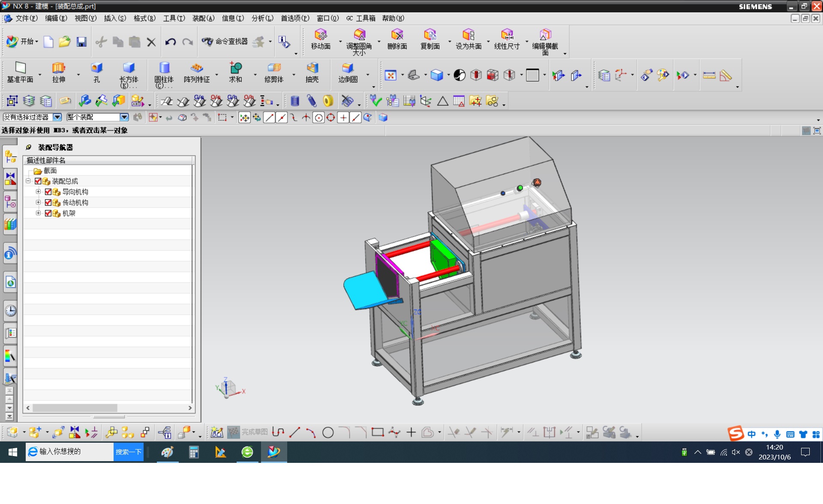Click the 求和 (Unite) boolean icon
The height and width of the screenshot is (504, 823).
pyautogui.click(x=235, y=69)
